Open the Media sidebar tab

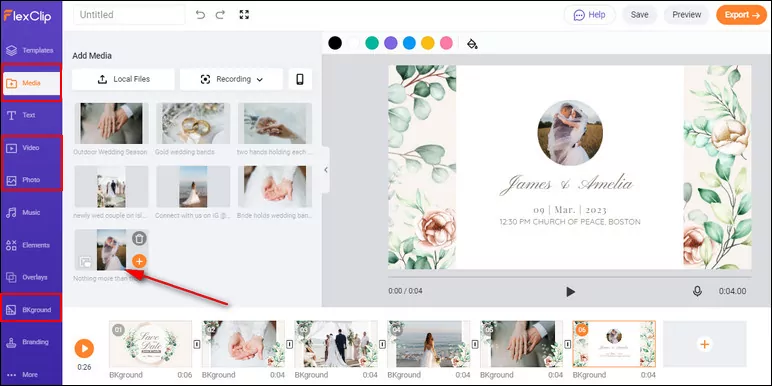click(32, 83)
